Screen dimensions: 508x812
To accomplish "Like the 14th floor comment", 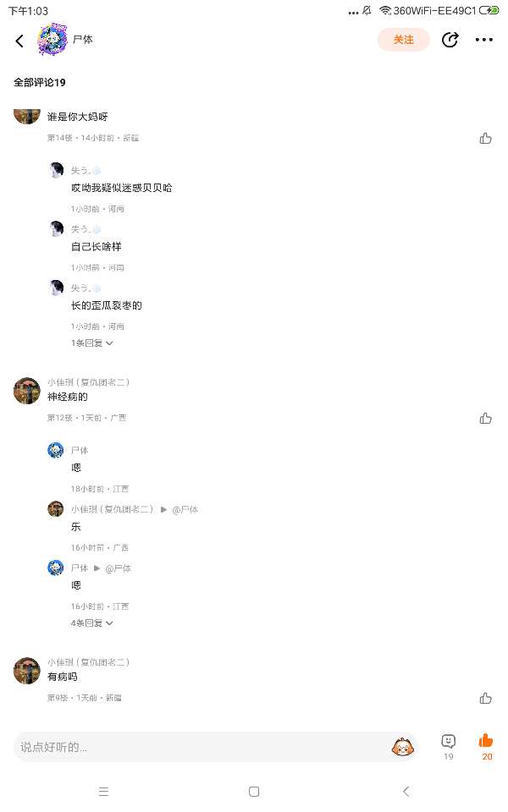I will (486, 138).
